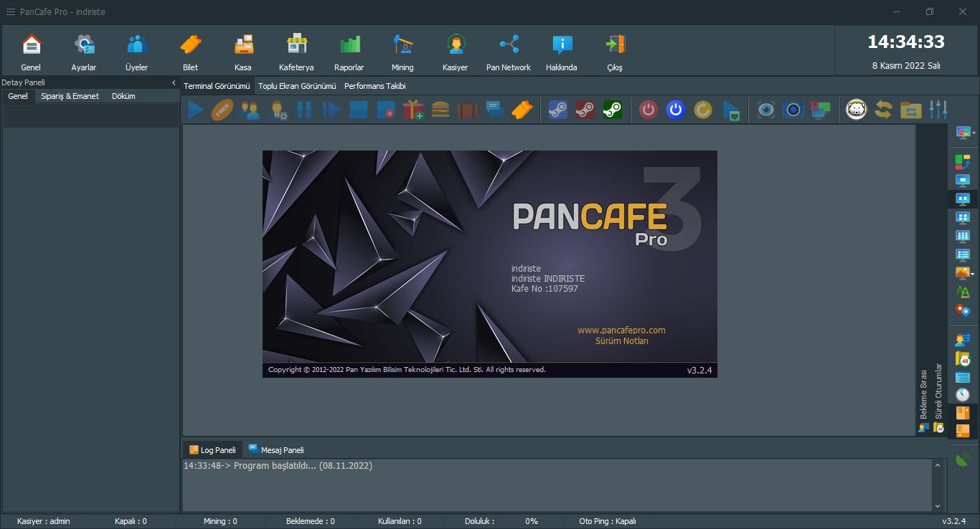Click the orange FREE session icon

coord(222,110)
